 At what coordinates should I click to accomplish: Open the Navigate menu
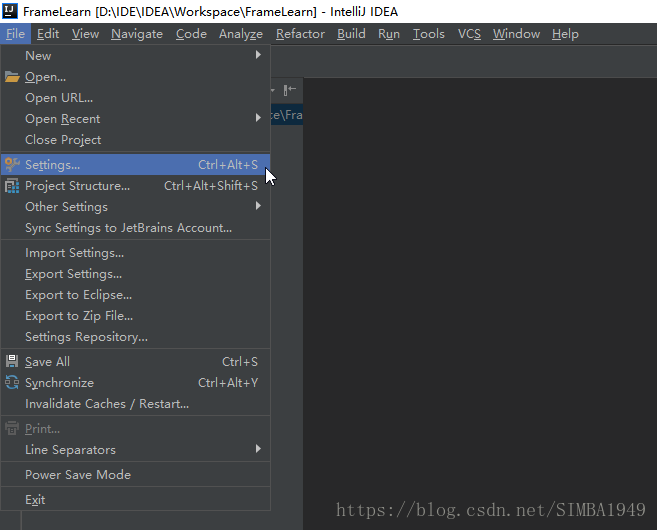137,34
